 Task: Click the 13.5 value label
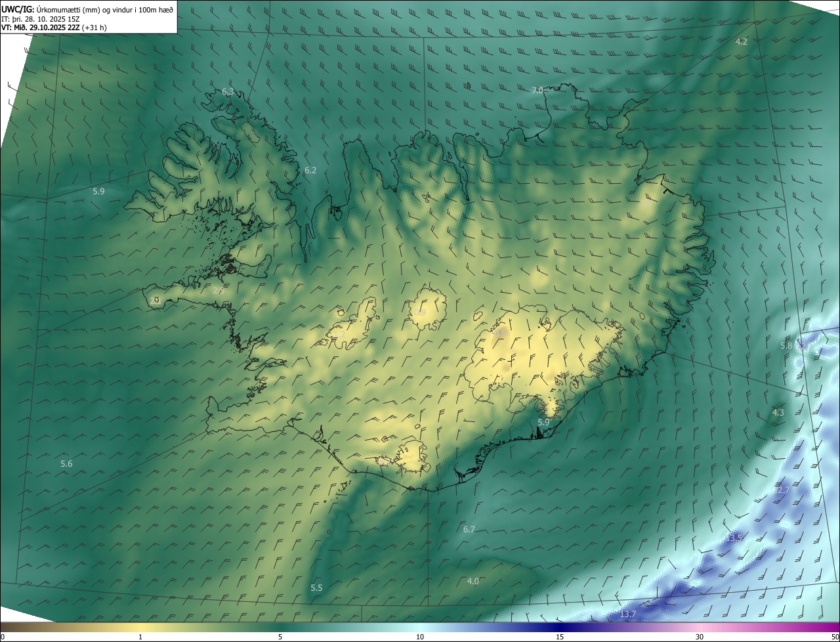pos(734,538)
